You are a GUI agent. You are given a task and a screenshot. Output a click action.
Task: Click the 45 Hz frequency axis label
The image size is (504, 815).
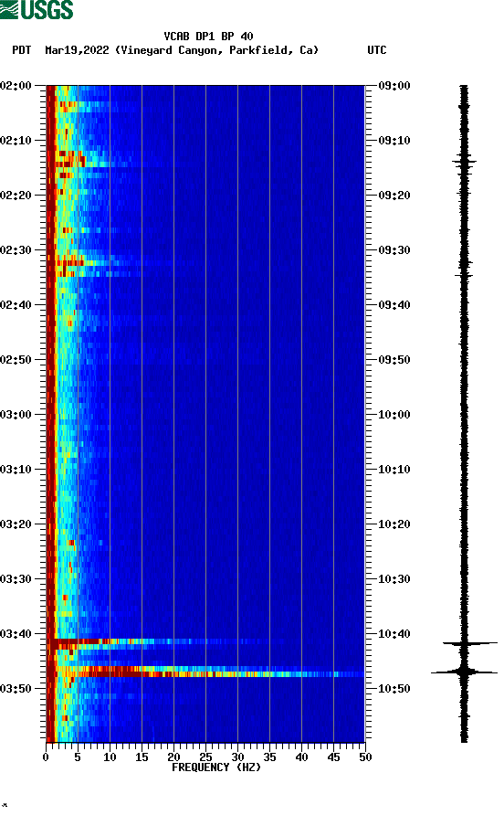pyautogui.click(x=333, y=757)
